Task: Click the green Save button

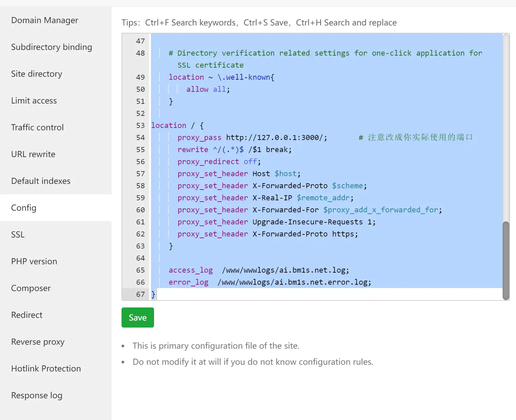Action: pos(138,318)
